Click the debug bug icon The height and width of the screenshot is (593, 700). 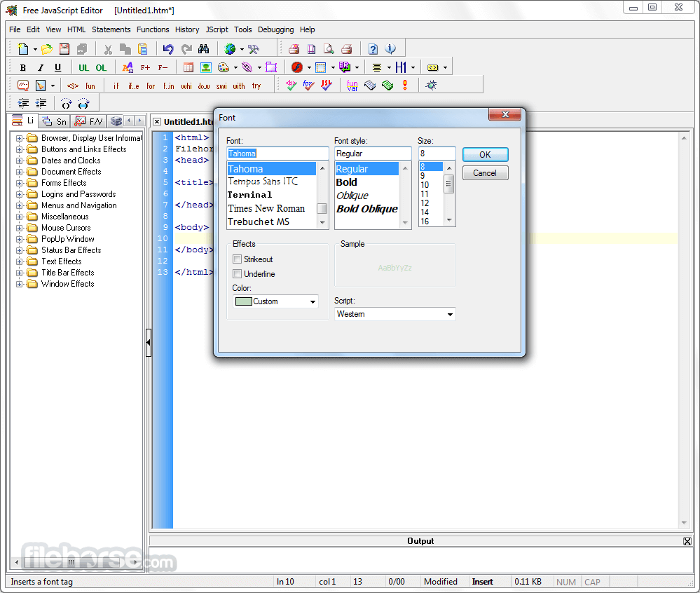pos(431,85)
